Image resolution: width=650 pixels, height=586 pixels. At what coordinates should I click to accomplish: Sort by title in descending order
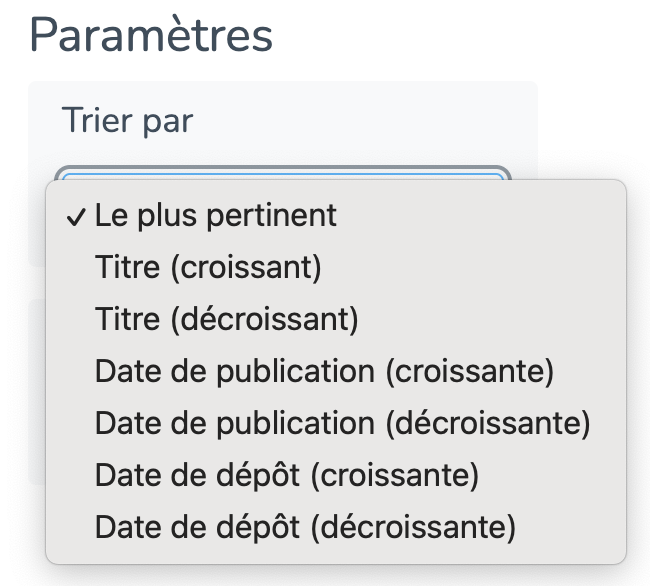click(x=226, y=319)
